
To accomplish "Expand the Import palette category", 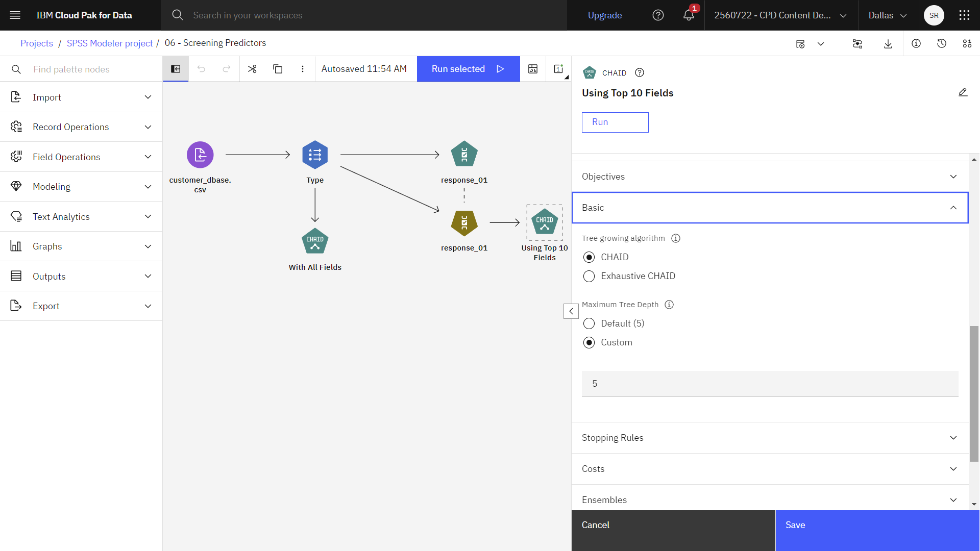I will pos(81,97).
